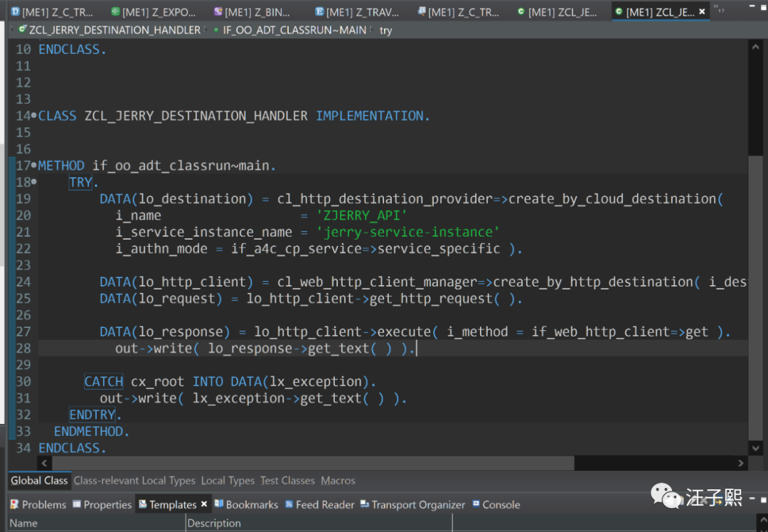
Task: Click the Problems view icon
Action: click(15, 504)
